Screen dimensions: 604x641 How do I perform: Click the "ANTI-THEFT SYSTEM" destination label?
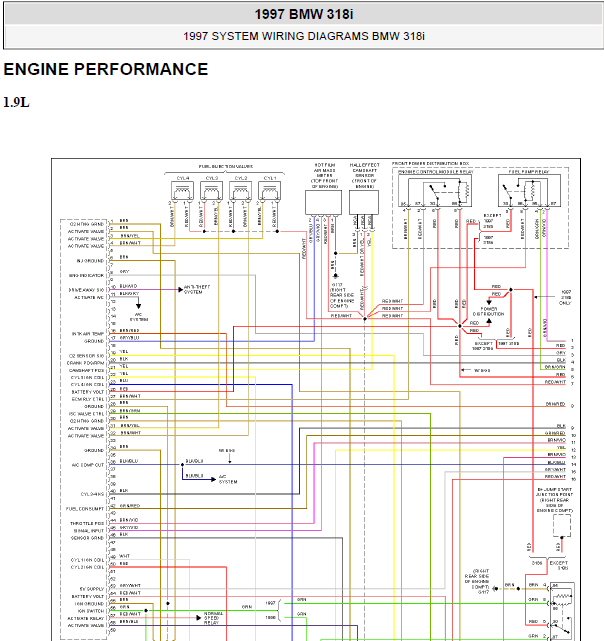(x=197, y=289)
